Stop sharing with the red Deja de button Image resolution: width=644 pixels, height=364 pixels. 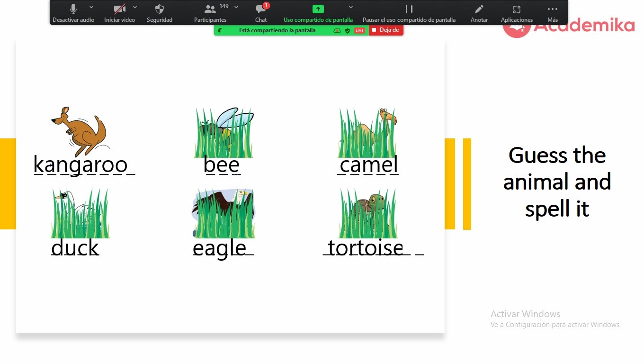click(x=386, y=30)
